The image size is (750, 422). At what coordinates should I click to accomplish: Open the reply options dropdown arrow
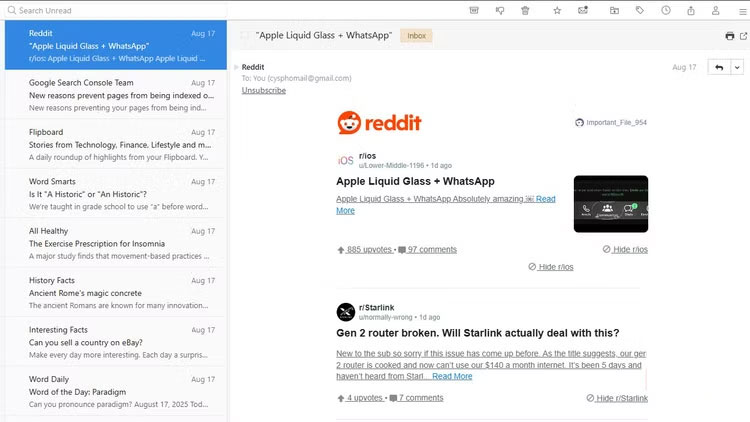pyautogui.click(x=737, y=67)
